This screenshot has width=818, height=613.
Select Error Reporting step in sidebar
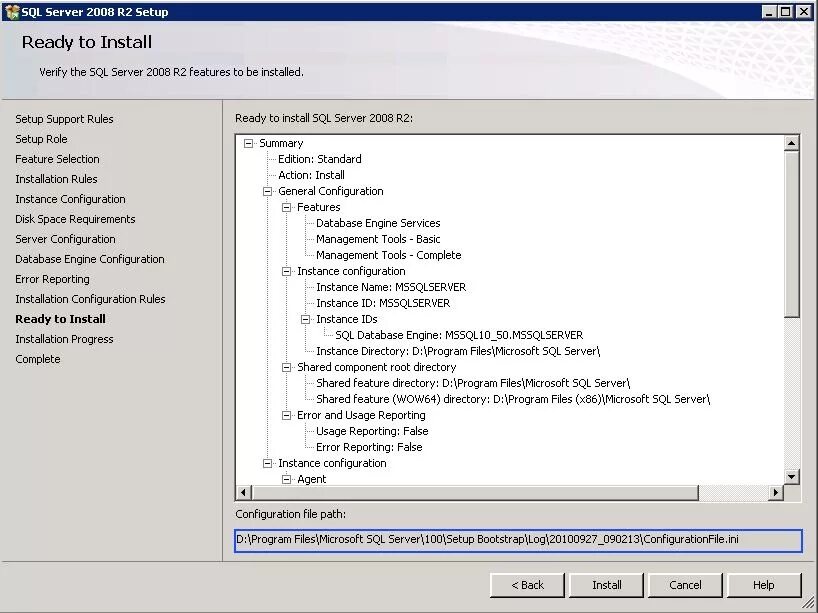(x=52, y=279)
